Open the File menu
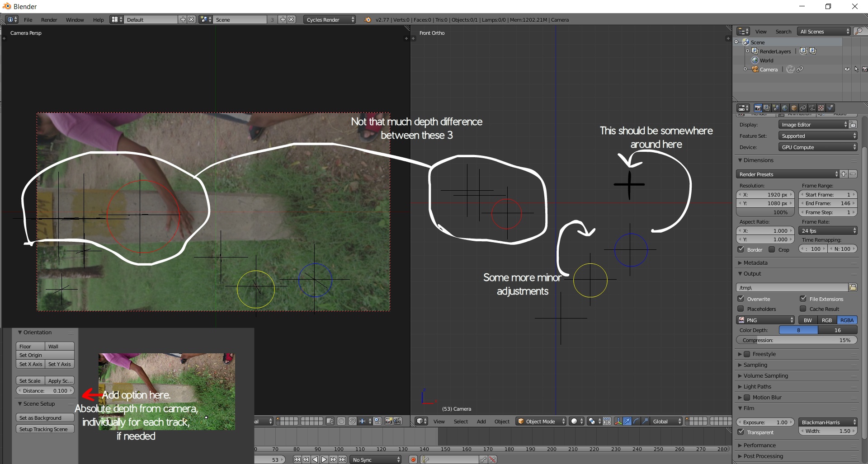 pos(28,19)
